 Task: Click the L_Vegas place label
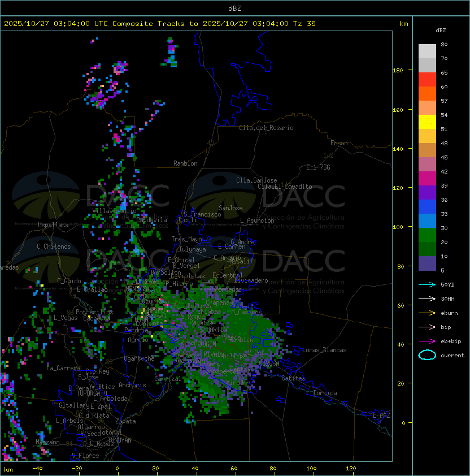click(x=66, y=318)
